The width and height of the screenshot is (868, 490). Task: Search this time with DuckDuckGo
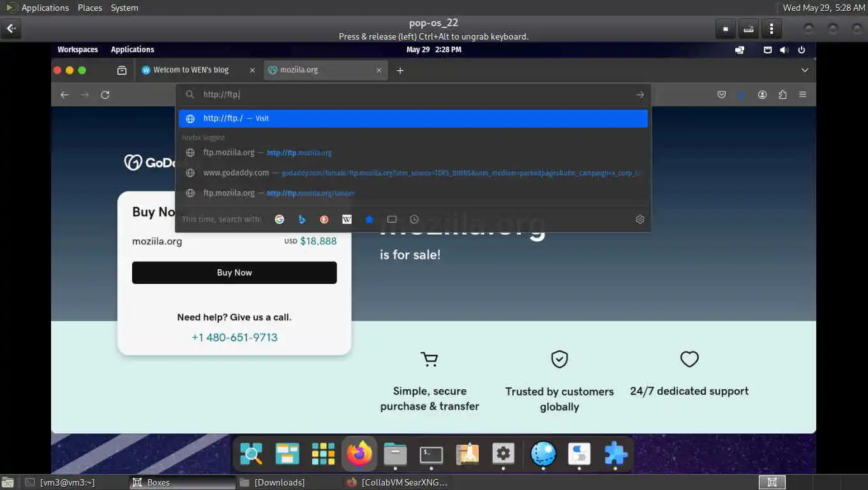324,219
